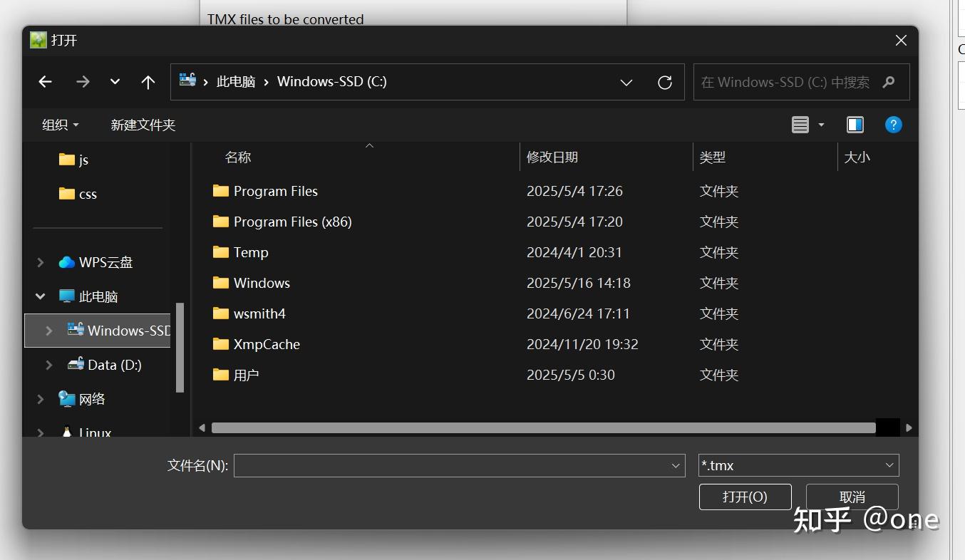Click the horizontal scrollbar below file list
This screenshot has height=560, width=965.
pos(542,427)
